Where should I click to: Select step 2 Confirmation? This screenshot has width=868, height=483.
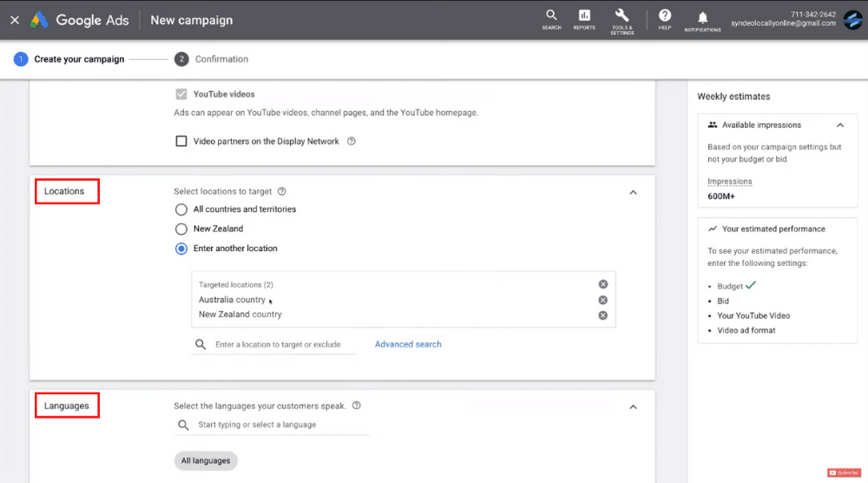212,59
